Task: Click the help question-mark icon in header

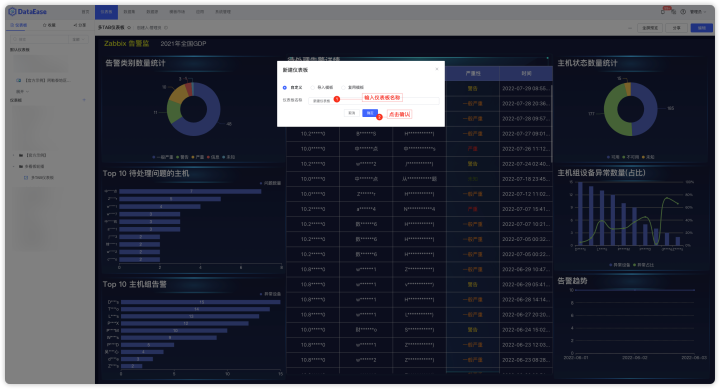Action: click(x=683, y=12)
